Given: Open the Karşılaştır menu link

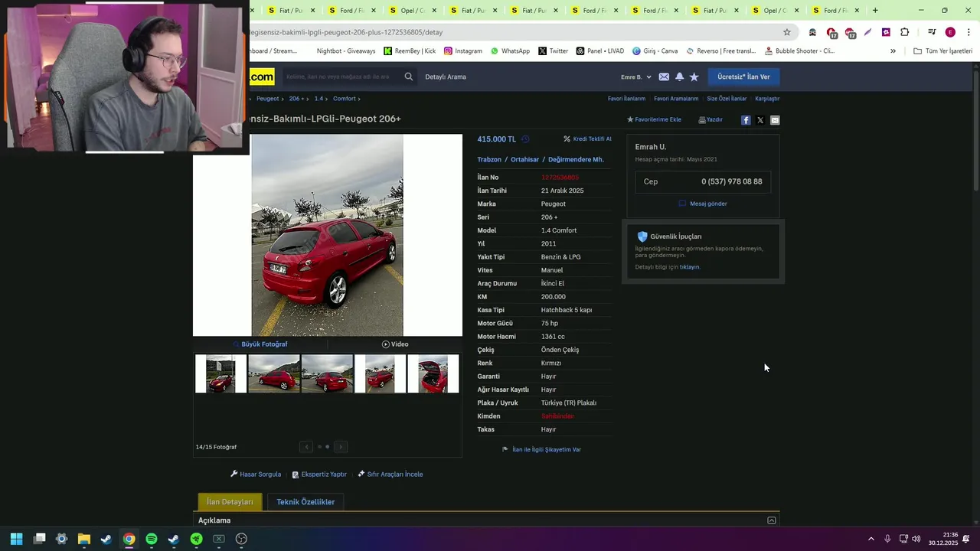Looking at the screenshot, I should coord(767,99).
